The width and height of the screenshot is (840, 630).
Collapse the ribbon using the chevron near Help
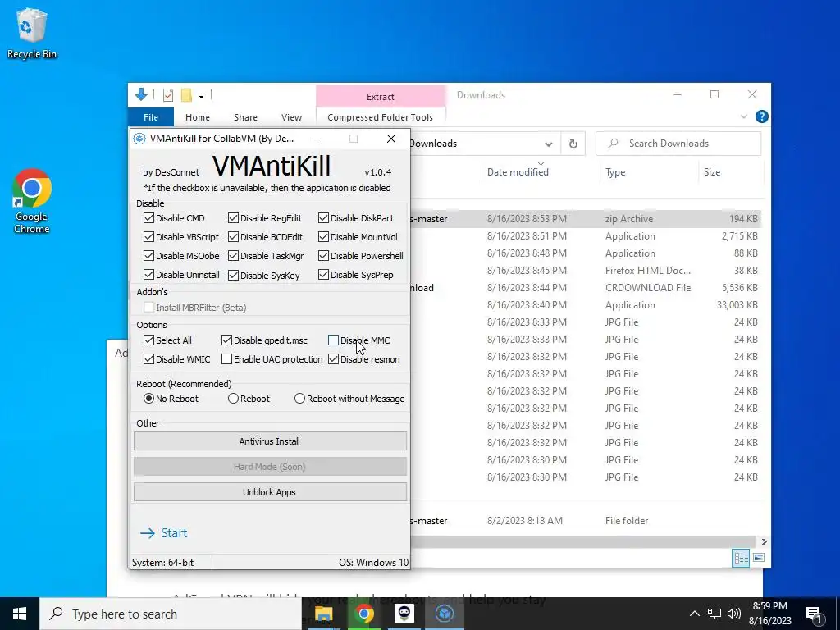(743, 116)
